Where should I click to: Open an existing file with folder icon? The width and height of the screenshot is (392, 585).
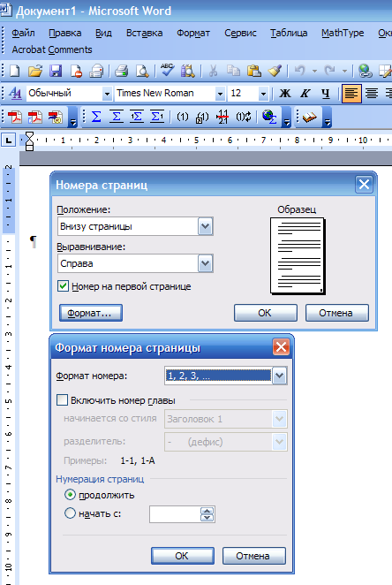coord(35,71)
